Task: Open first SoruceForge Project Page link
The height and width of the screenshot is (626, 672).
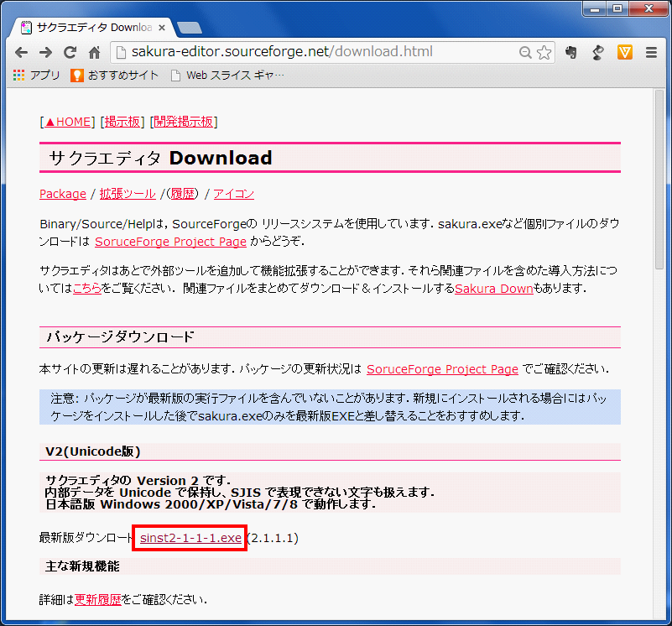Action: (x=170, y=242)
